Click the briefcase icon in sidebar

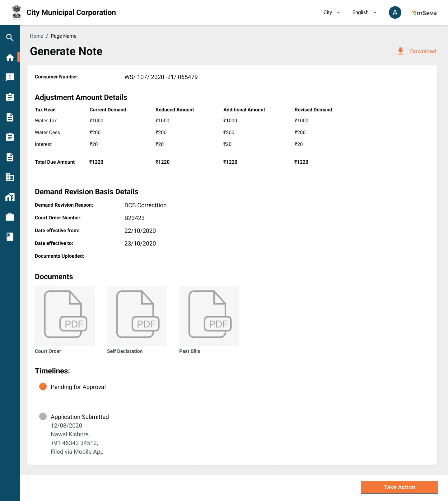point(10,217)
